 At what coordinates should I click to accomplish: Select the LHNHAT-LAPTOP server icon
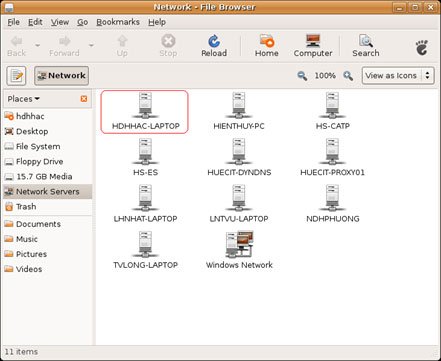point(145,204)
